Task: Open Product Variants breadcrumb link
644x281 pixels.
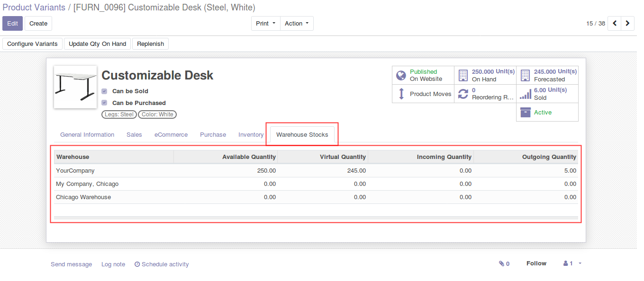Action: 34,8
